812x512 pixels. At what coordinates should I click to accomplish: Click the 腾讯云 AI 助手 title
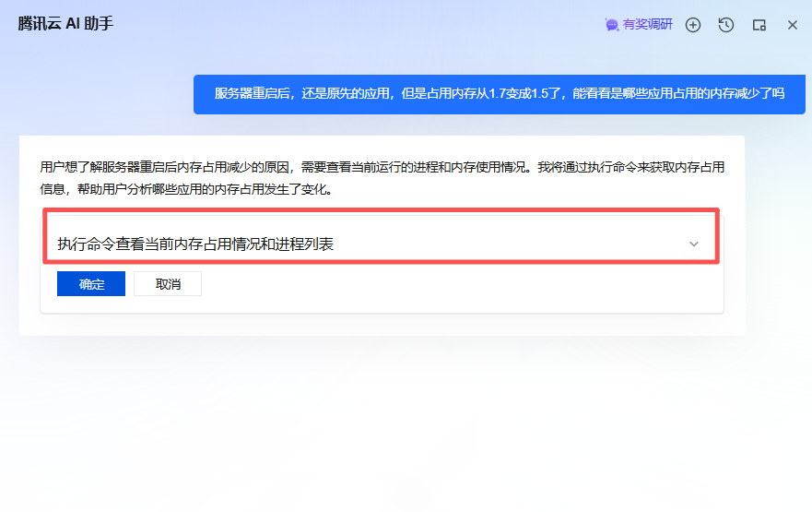65,24
